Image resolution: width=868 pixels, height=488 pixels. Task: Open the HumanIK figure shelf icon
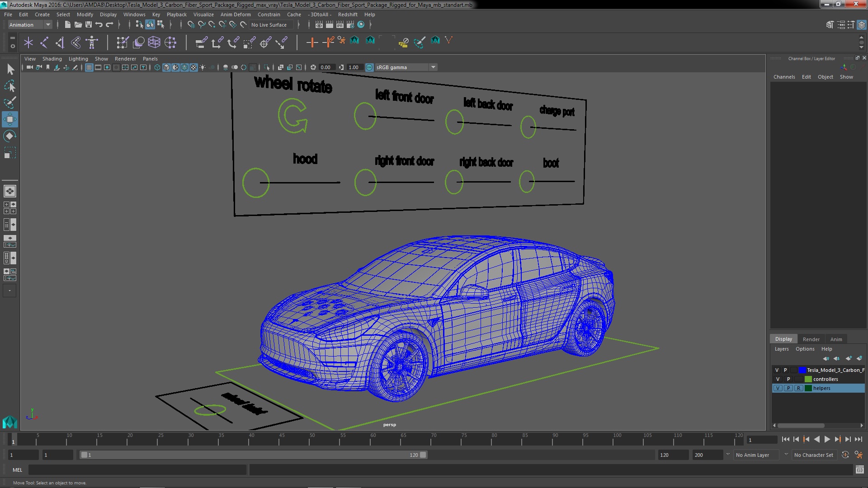(92, 42)
